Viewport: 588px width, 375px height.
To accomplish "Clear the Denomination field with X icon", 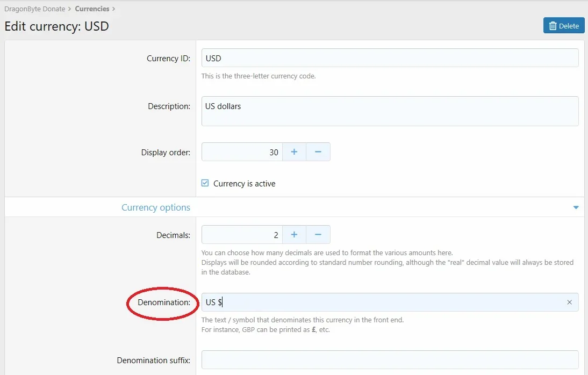I will pos(569,302).
